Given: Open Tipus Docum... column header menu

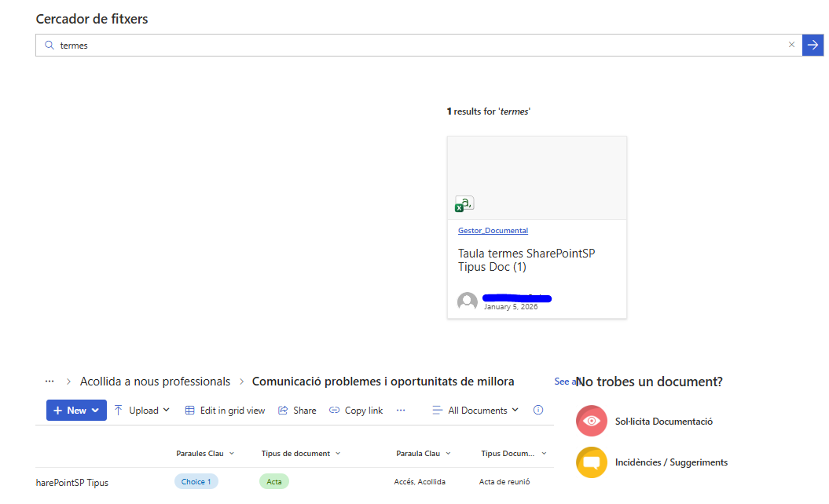Looking at the screenshot, I should point(514,453).
